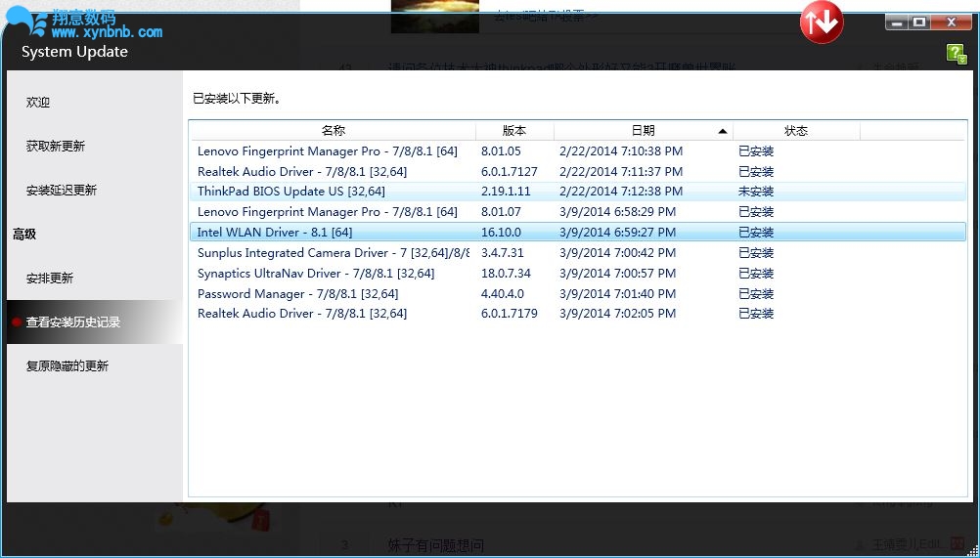Click the version cell 2.19.1.11
Viewport: 980px width, 558px height.
point(506,192)
